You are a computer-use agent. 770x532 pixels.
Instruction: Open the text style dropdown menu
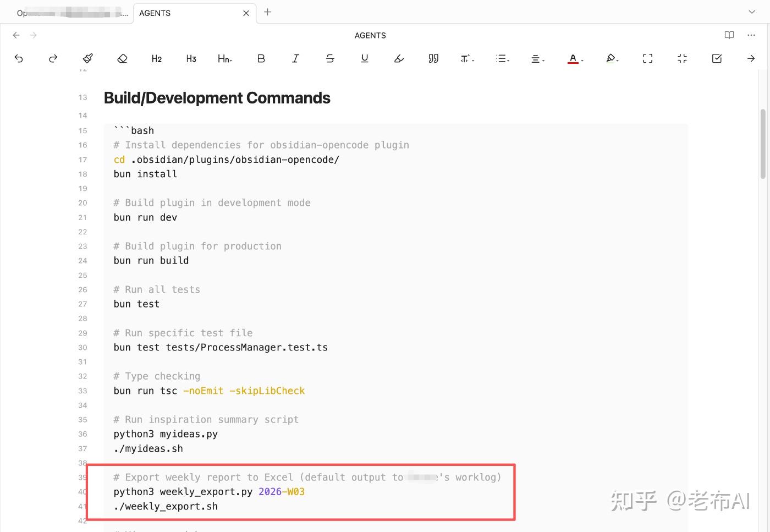click(468, 58)
